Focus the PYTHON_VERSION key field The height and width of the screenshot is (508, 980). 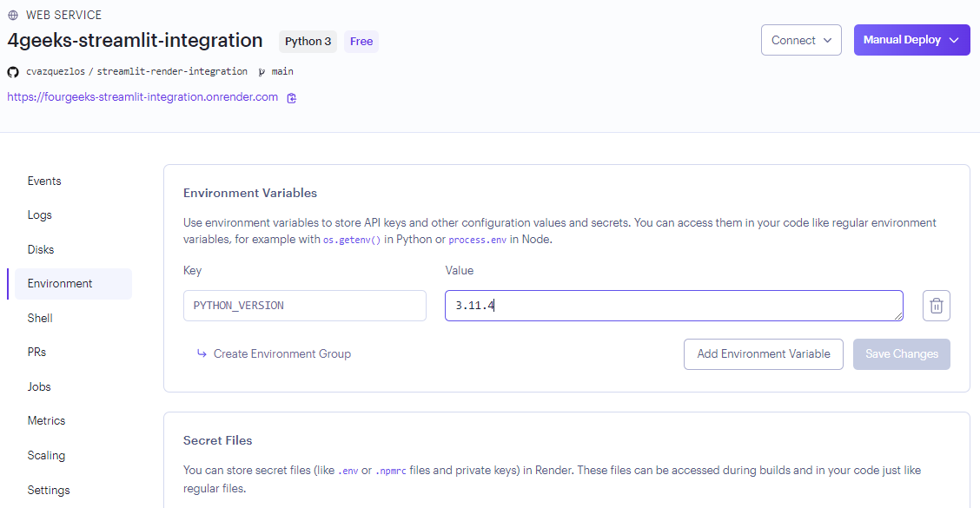pyautogui.click(x=304, y=306)
